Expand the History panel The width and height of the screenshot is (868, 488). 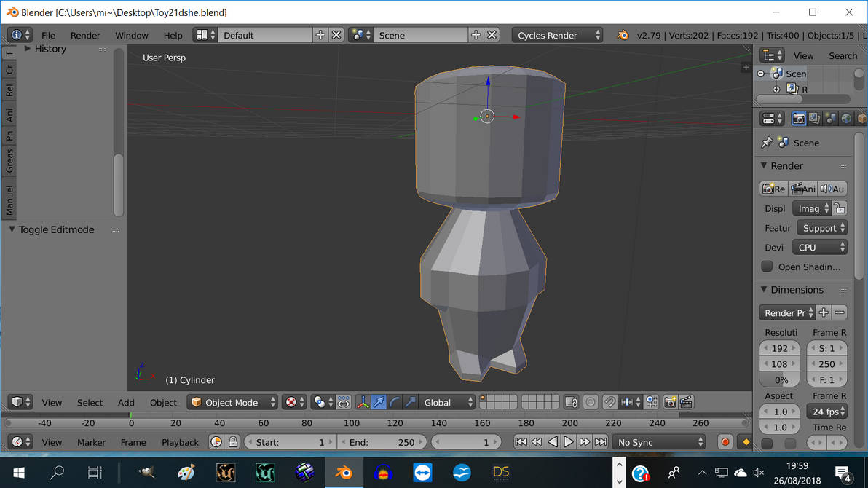(27, 49)
